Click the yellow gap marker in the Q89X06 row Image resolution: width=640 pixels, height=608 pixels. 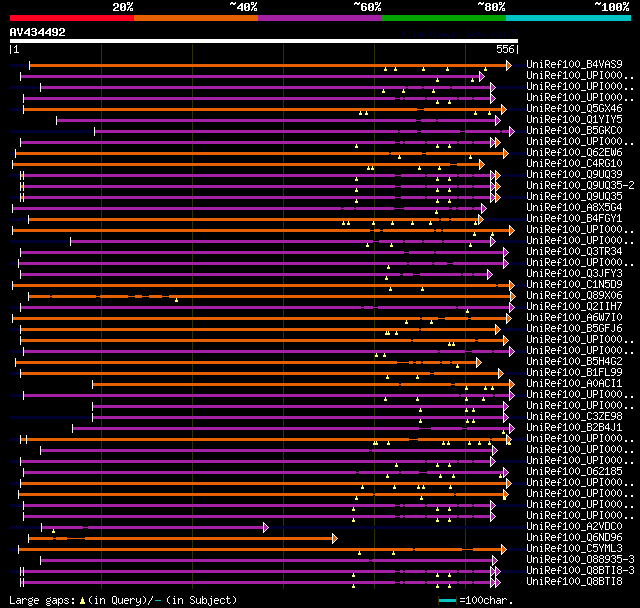pos(176,300)
